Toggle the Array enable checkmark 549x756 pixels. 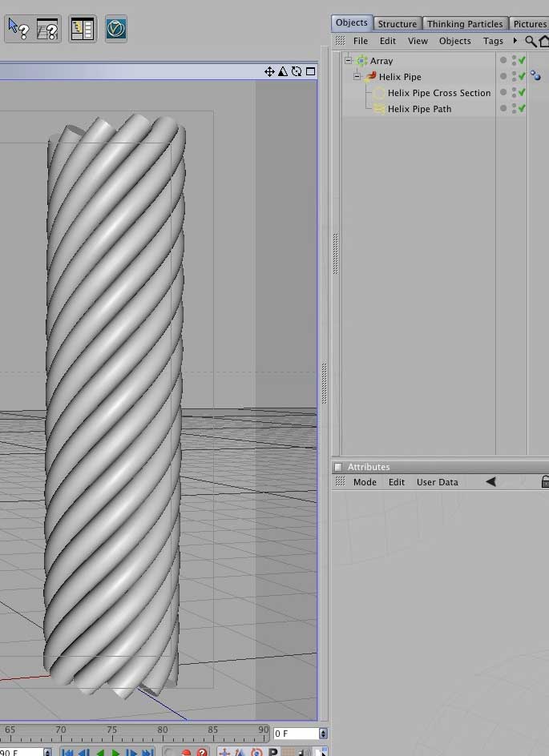(522, 60)
